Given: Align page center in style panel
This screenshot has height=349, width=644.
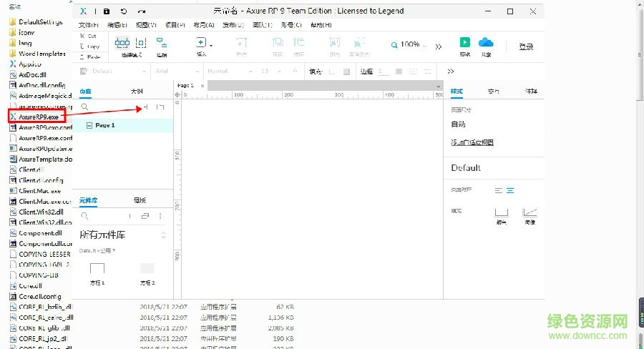Looking at the screenshot, I should point(510,190).
